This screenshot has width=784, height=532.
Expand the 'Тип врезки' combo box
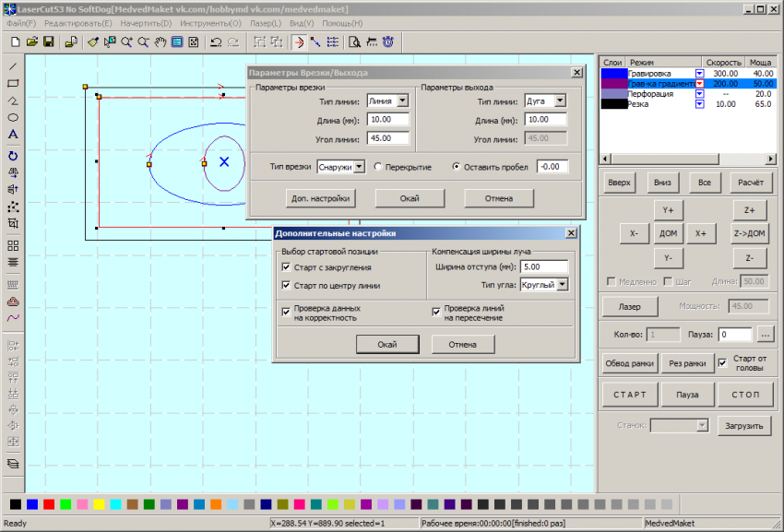pyautogui.click(x=360, y=167)
